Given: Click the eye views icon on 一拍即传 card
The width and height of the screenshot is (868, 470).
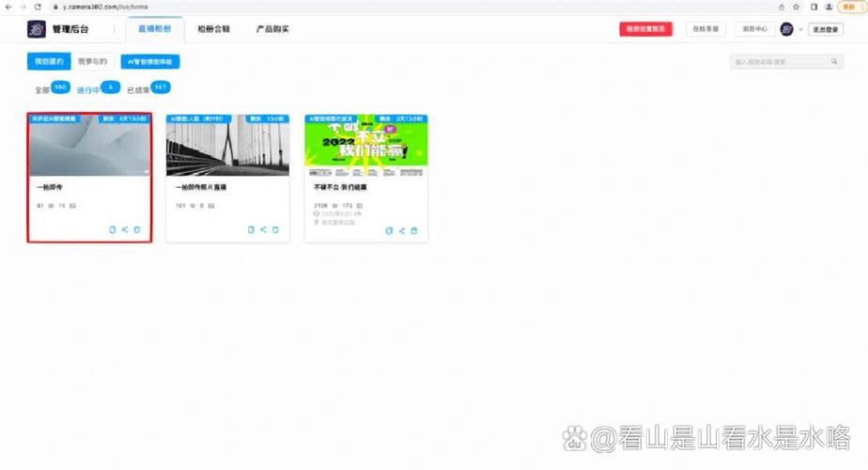Looking at the screenshot, I should 51,206.
